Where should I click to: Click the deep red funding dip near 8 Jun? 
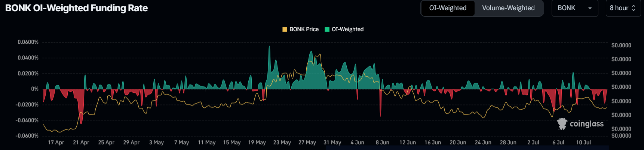tap(380, 103)
